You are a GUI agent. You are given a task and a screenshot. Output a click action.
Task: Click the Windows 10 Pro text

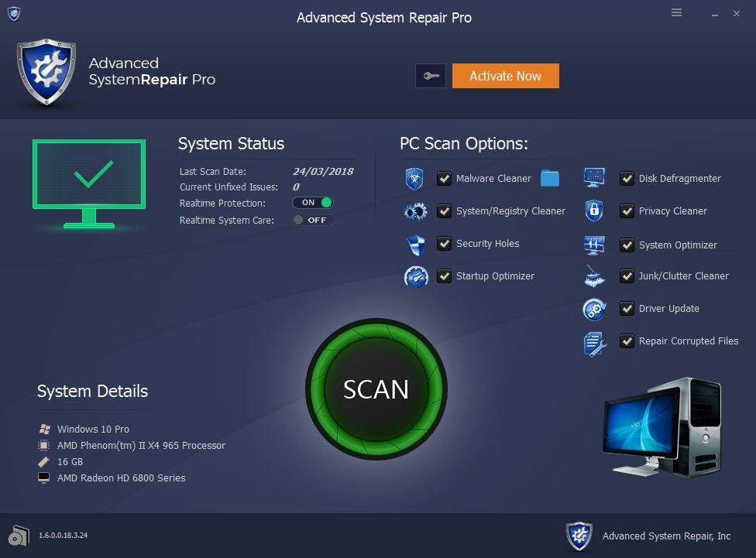[93, 429]
